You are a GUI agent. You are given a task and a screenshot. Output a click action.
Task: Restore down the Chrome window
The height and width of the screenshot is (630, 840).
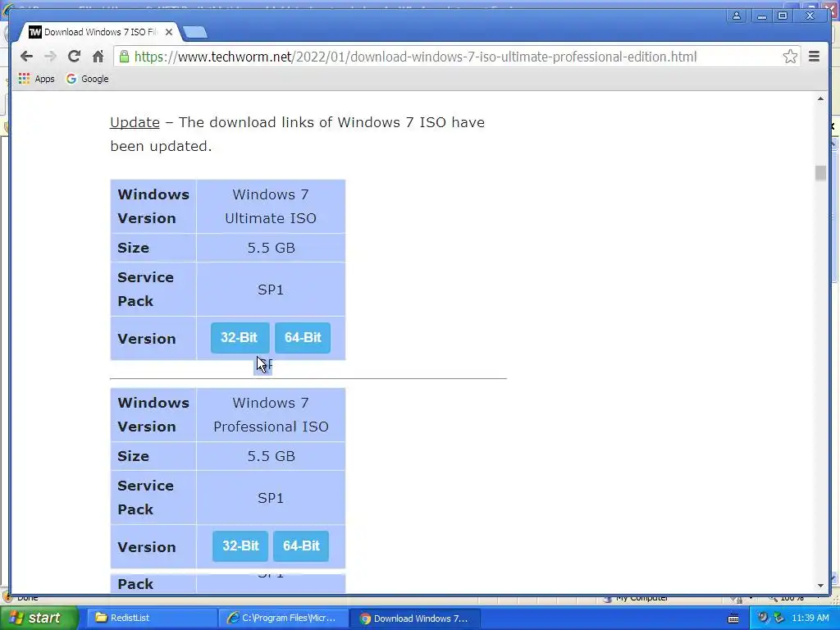(782, 16)
